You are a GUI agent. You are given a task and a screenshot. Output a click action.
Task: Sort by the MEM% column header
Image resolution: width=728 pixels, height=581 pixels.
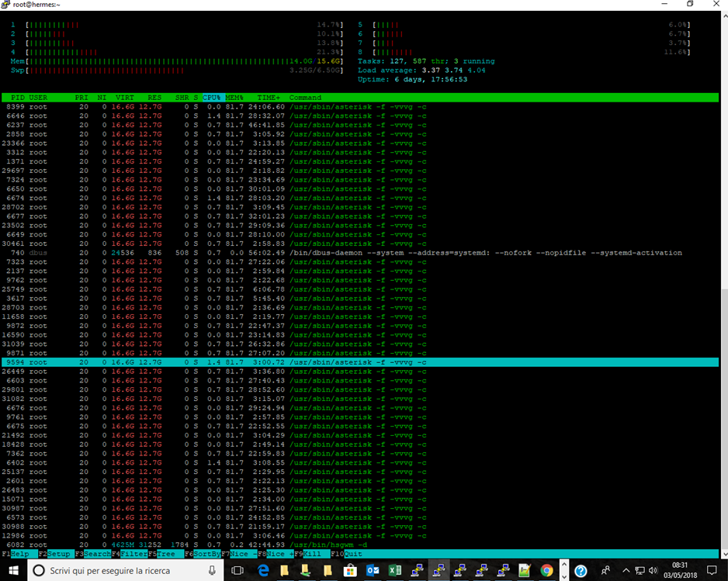click(x=234, y=98)
